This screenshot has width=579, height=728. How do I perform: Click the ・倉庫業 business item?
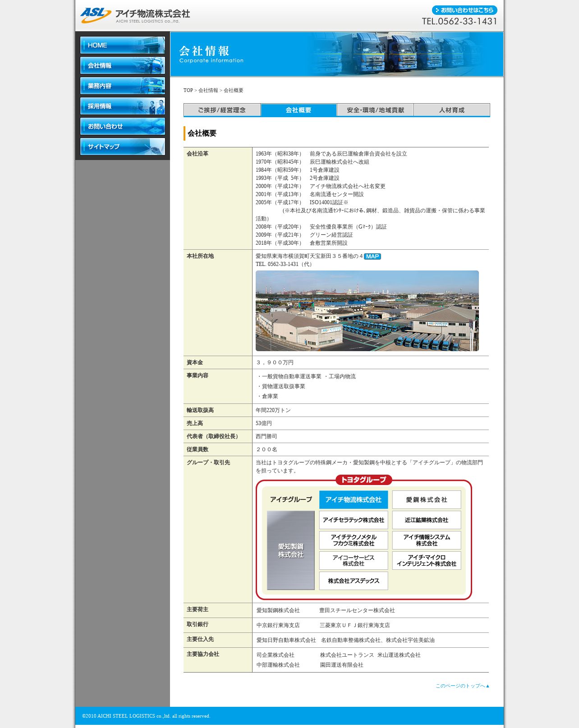click(x=267, y=396)
